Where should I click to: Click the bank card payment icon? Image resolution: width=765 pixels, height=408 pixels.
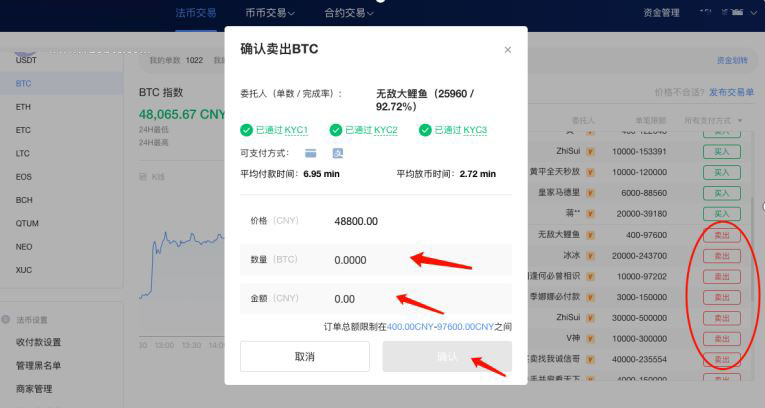tap(310, 153)
